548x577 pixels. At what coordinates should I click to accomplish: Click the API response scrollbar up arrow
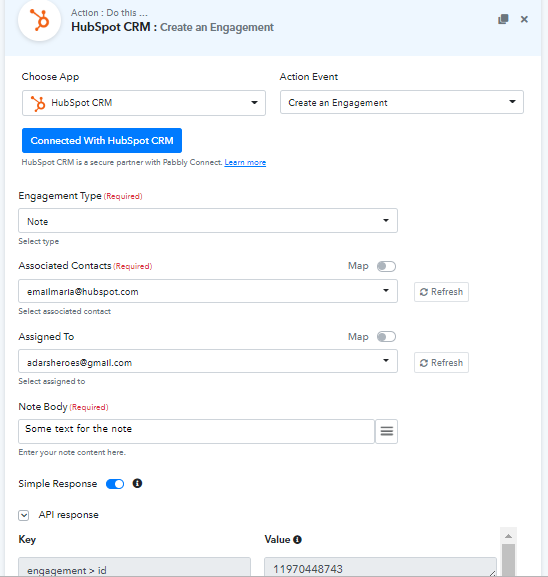point(509,536)
